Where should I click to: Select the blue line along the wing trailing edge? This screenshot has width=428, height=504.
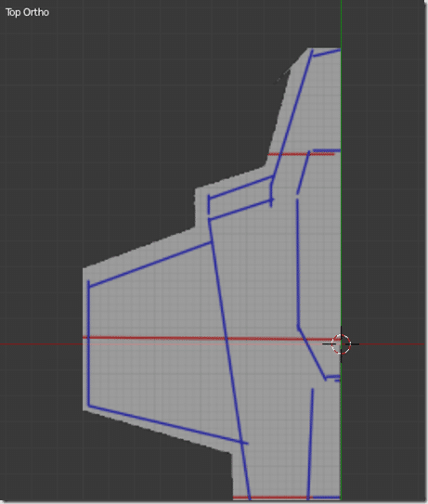(x=168, y=425)
